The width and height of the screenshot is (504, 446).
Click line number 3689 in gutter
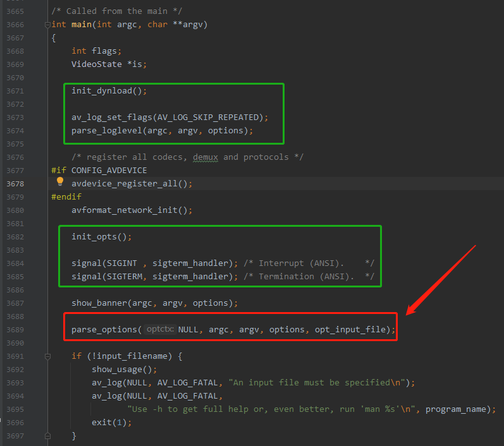point(15,330)
